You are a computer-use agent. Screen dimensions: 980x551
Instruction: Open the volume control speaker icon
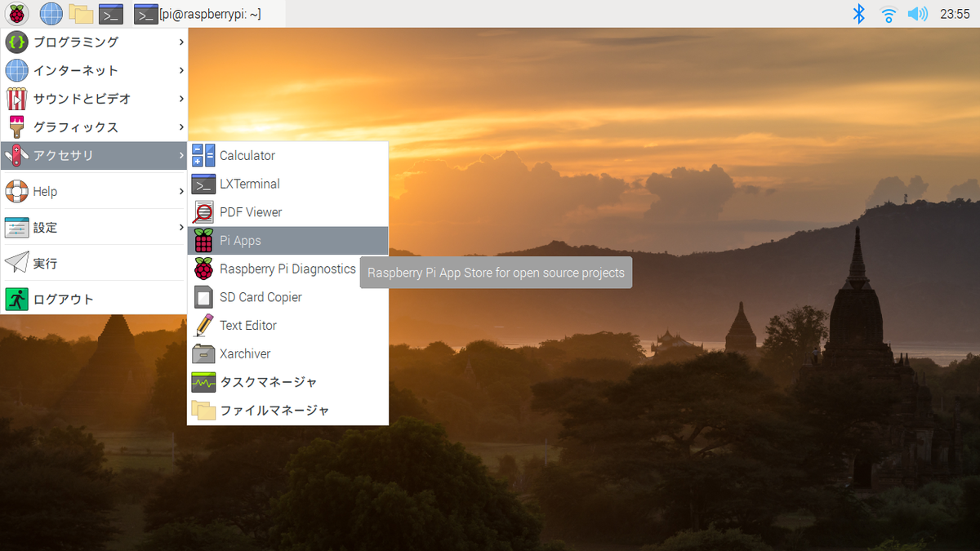(x=918, y=14)
